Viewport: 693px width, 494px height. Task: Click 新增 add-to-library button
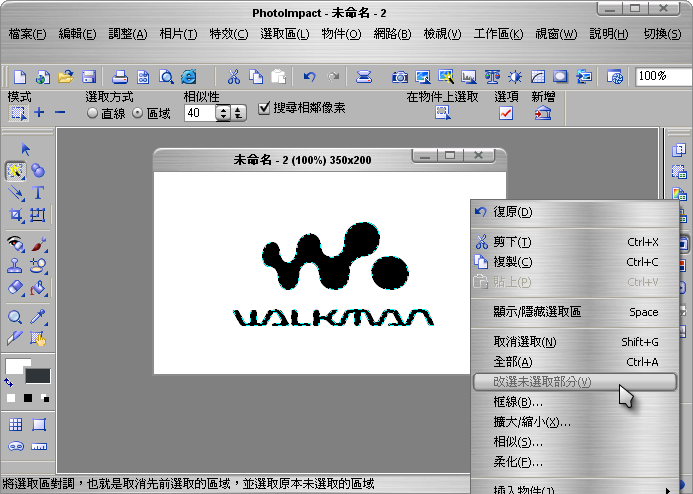tap(543, 113)
